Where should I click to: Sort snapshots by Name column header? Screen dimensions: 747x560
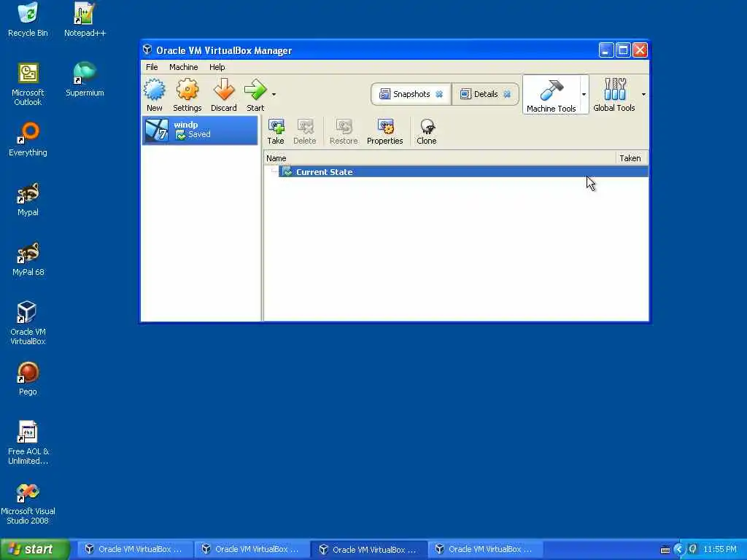point(440,158)
